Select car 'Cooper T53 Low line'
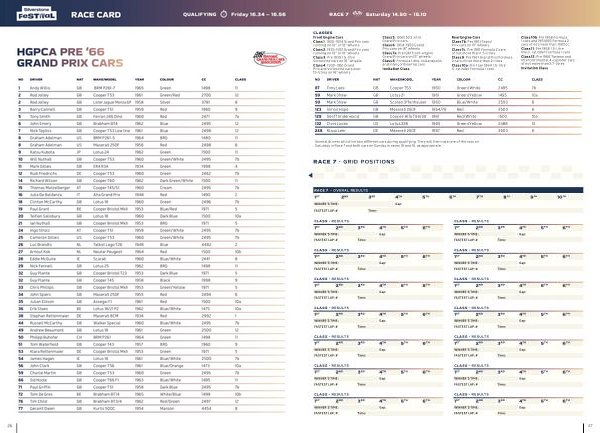 [111, 131]
